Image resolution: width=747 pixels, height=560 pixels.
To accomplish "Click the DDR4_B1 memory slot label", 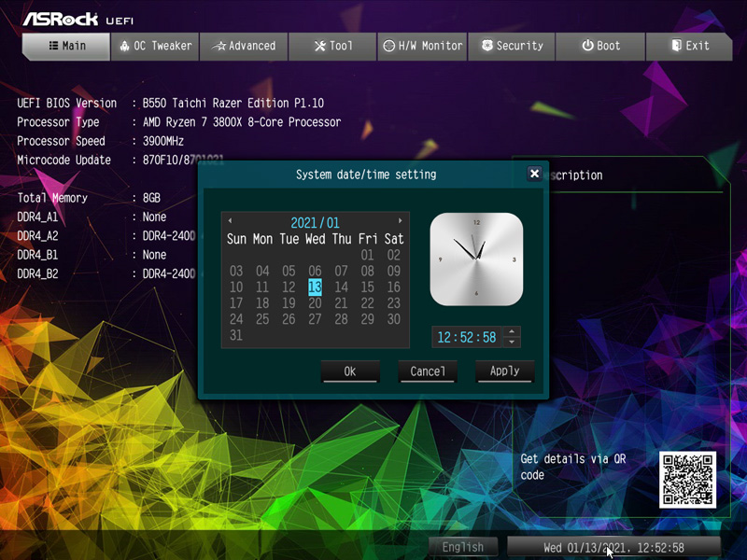I will [37, 255].
